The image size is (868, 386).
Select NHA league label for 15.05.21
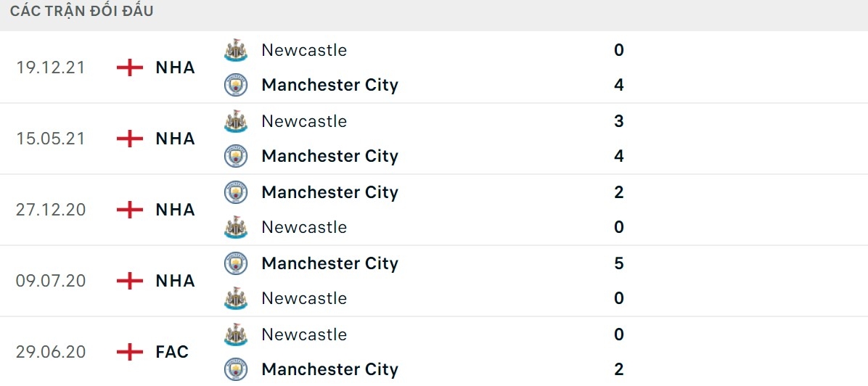pyautogui.click(x=176, y=139)
